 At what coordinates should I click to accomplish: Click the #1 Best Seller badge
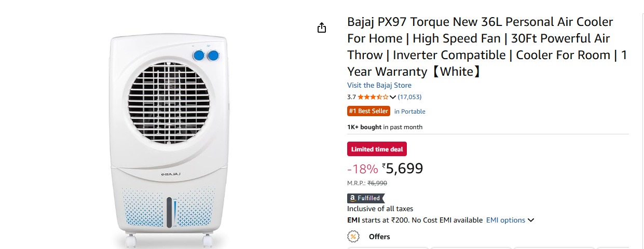(x=368, y=111)
